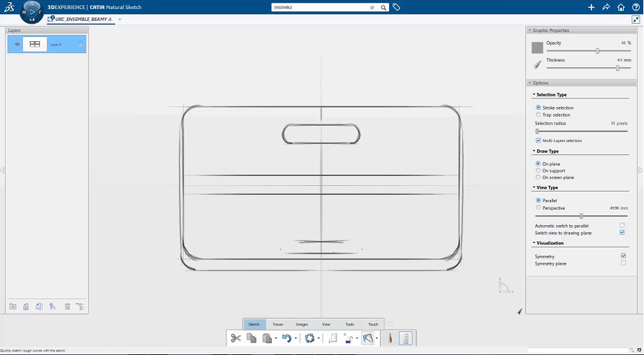
Task: Open the dropdown arrow next to Undo
Action: pos(295,338)
